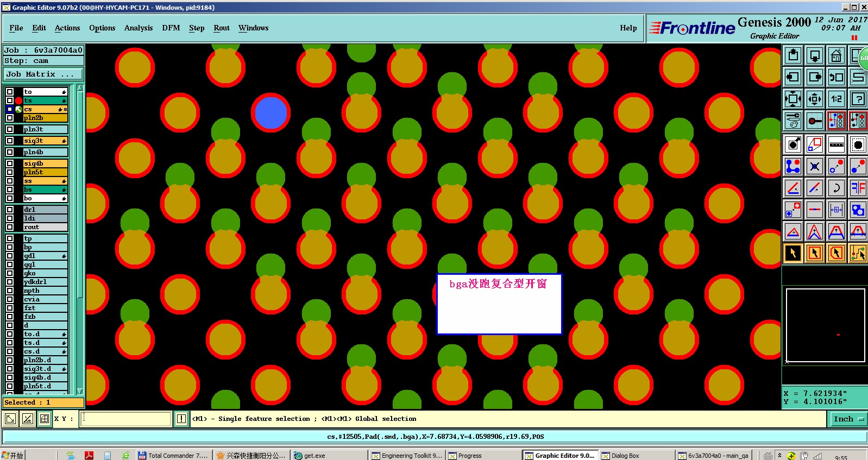Click the X Y coordinate input field

pyautogui.click(x=126, y=419)
